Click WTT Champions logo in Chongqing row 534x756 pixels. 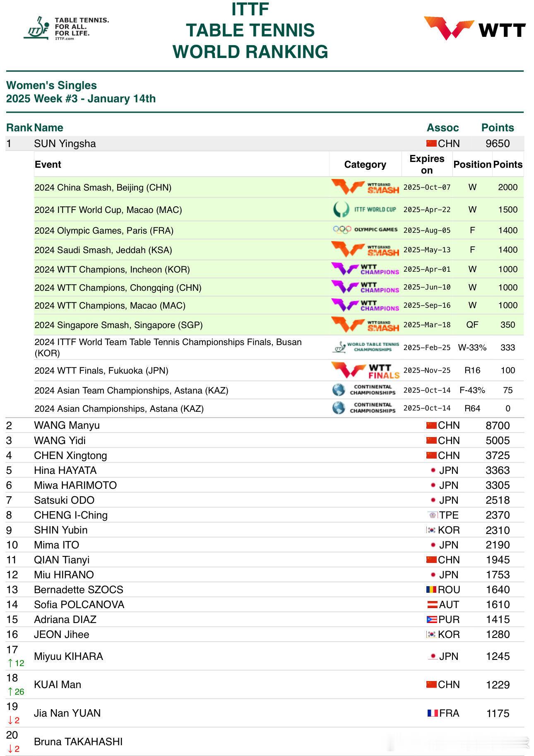coord(365,287)
